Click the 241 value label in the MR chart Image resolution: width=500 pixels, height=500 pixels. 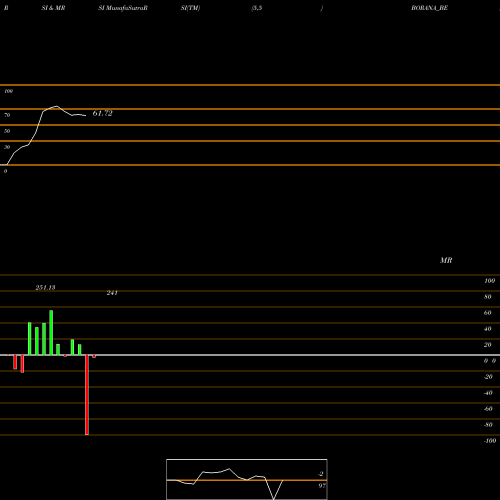click(112, 293)
